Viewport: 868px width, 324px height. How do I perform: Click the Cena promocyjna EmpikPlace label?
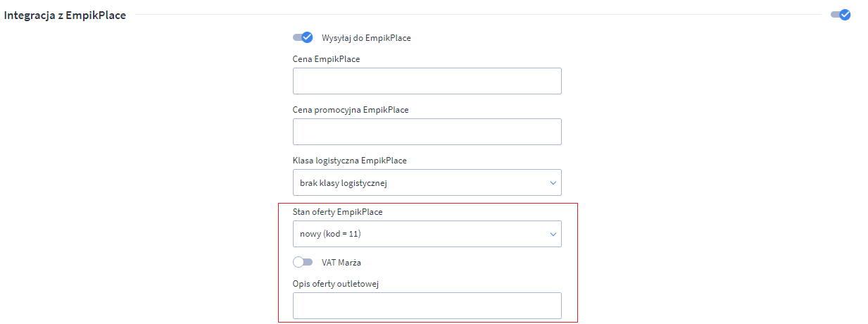[x=351, y=110]
